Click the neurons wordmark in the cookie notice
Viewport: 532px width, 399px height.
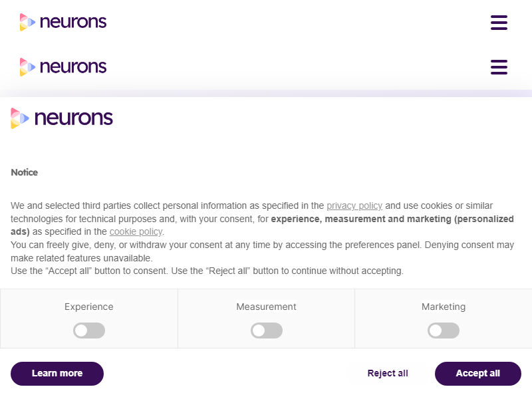[73, 118]
